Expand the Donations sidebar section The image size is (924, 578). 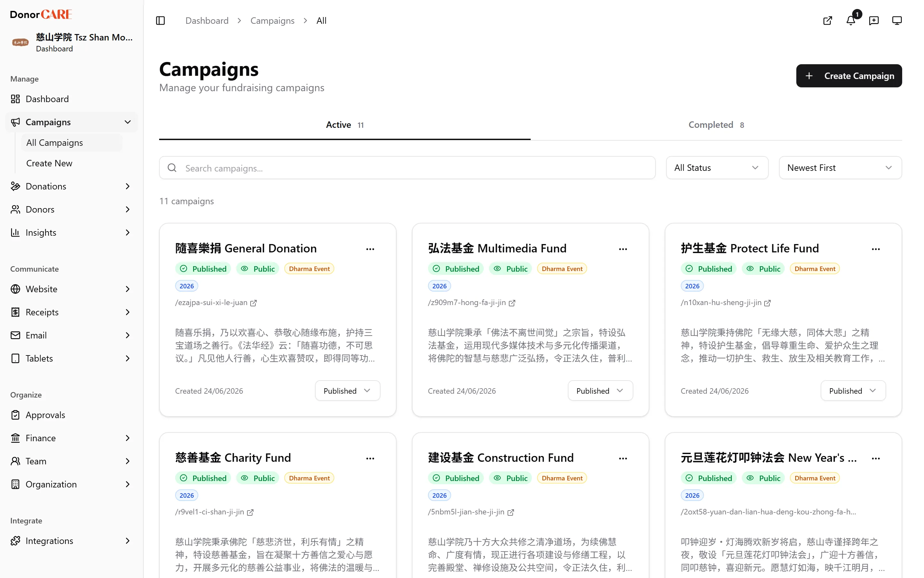point(127,186)
